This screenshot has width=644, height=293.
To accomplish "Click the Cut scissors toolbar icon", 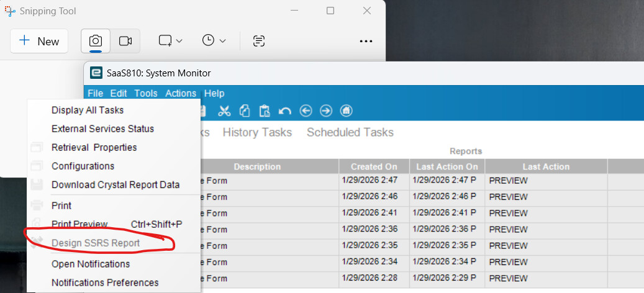I will (x=224, y=111).
